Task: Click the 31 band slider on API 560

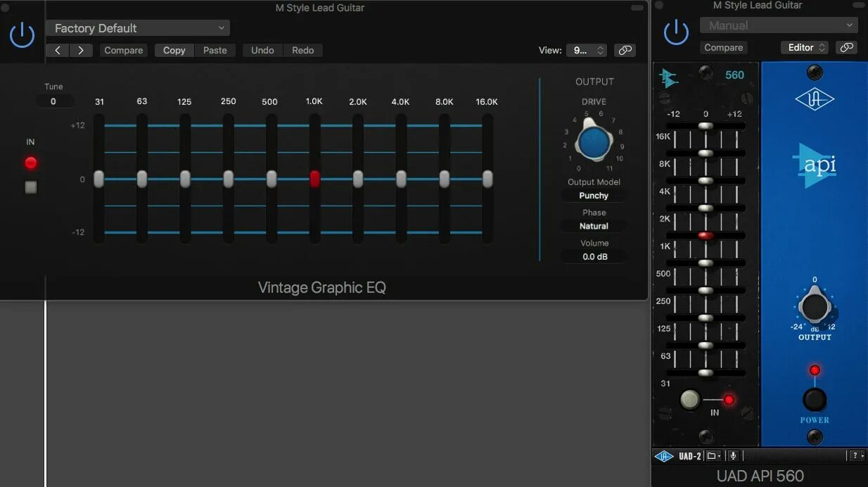Action: pyautogui.click(x=706, y=373)
